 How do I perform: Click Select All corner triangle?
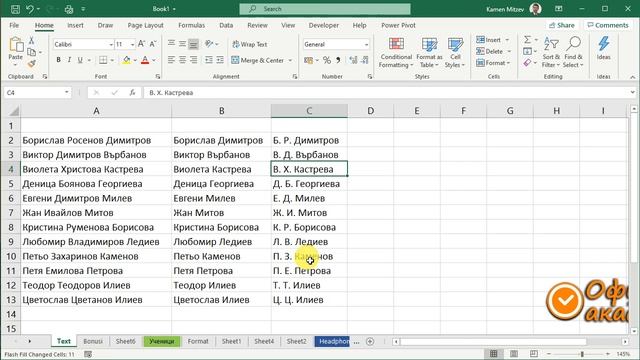[13, 111]
